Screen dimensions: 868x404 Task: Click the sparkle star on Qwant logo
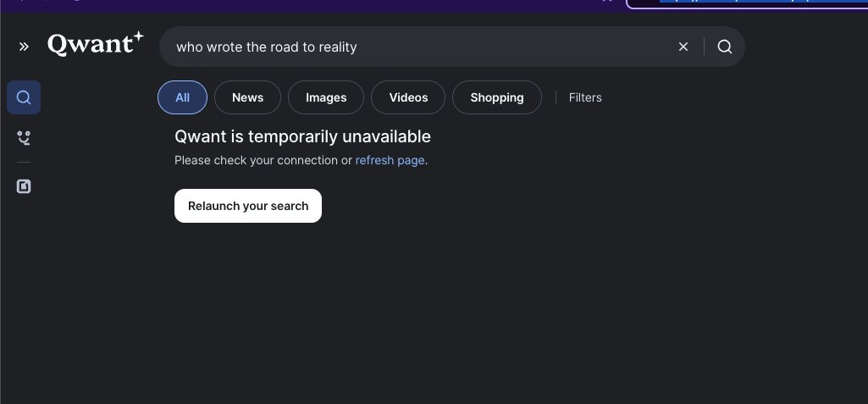pos(138,36)
